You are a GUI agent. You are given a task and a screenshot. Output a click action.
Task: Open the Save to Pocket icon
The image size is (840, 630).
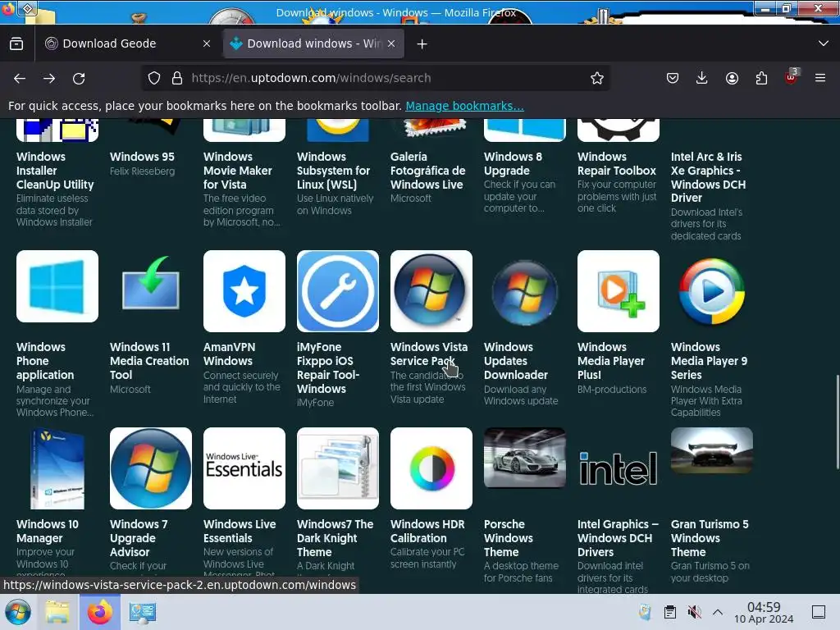(673, 78)
